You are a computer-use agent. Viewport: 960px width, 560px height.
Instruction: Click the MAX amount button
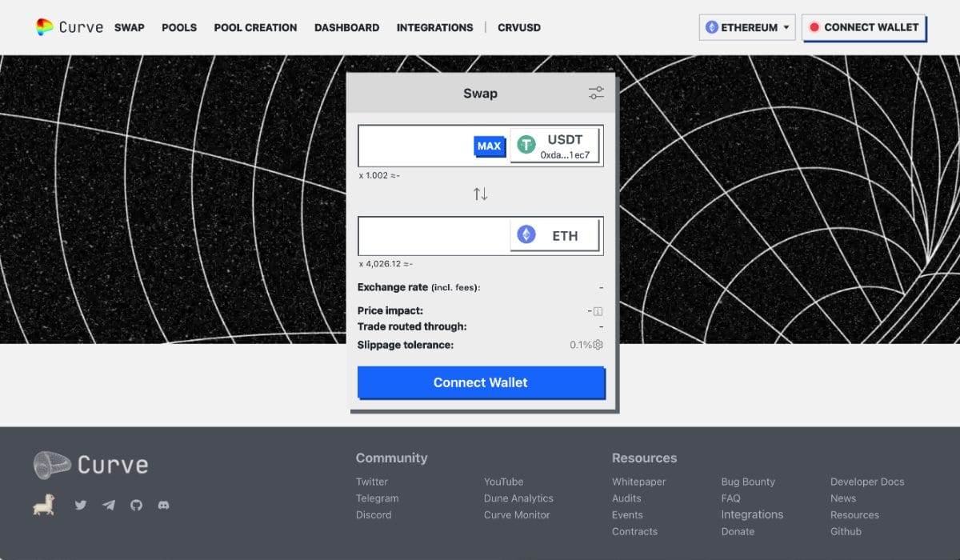click(489, 146)
